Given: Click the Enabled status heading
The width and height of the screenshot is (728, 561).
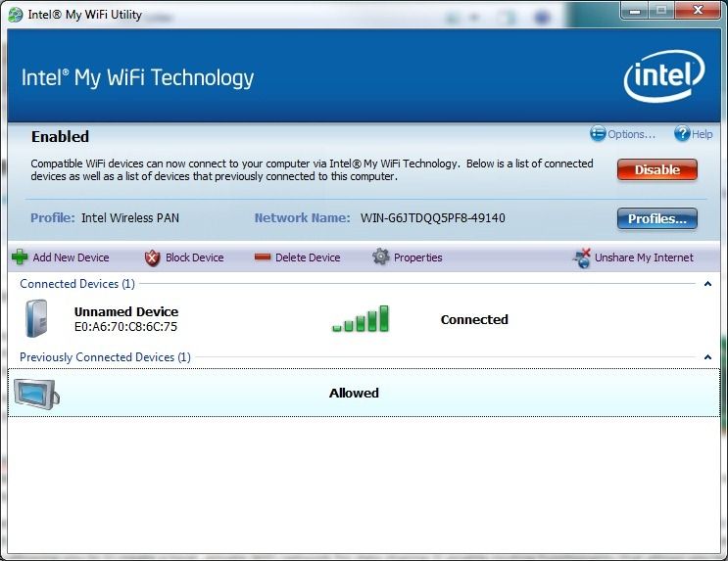Looking at the screenshot, I should pyautogui.click(x=60, y=136).
